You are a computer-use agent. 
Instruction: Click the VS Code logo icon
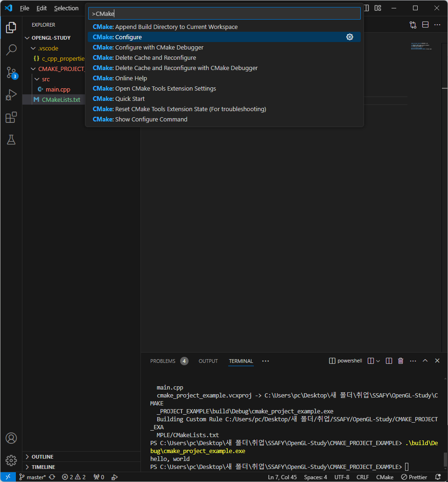click(x=8, y=8)
